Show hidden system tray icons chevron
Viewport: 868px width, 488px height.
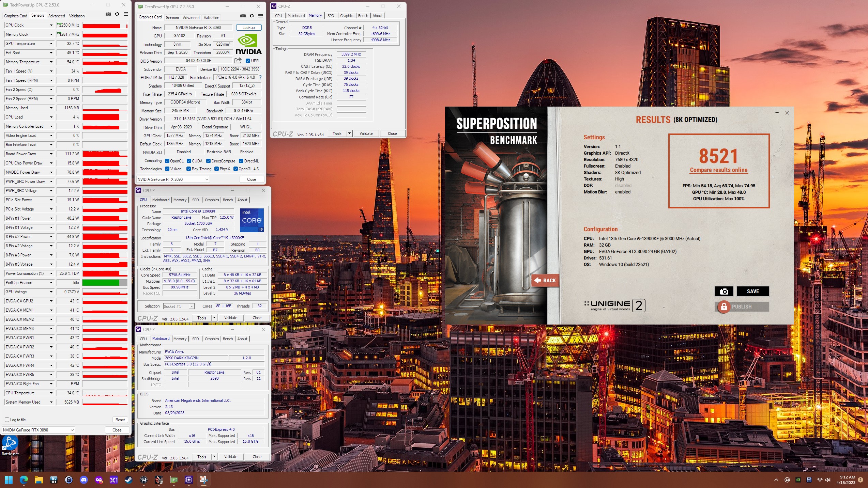776,480
